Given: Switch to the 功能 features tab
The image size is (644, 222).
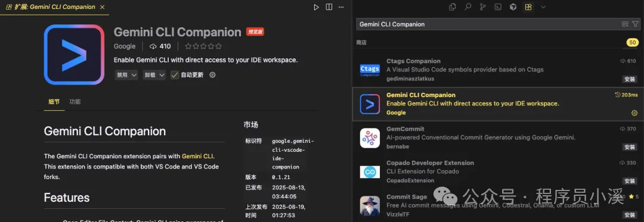Looking at the screenshot, I should point(75,102).
